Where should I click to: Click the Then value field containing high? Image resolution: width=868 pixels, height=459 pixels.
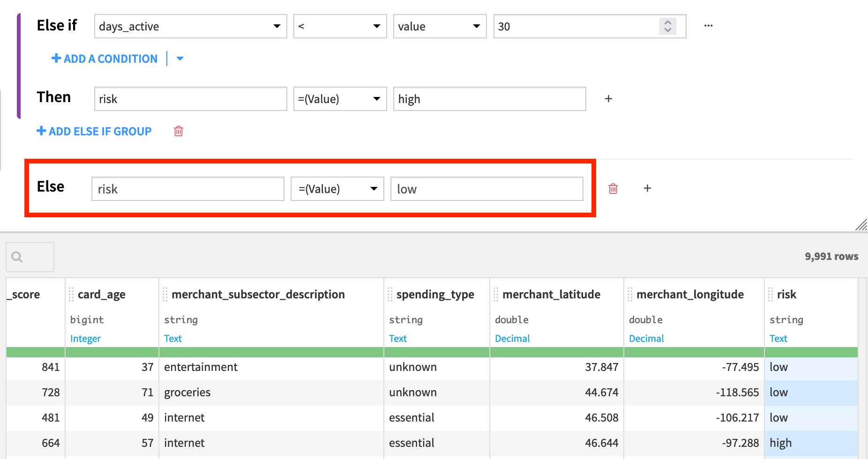(489, 99)
